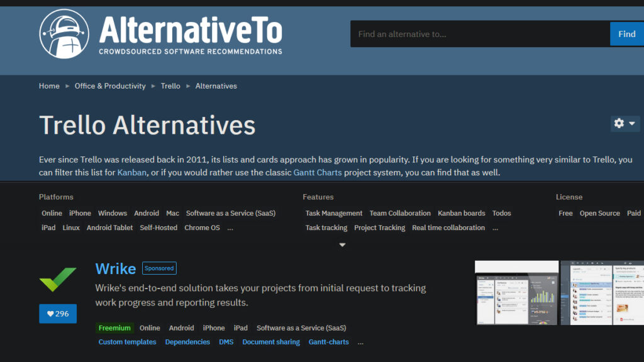
Task: Open the gear settings dropdown
Action: coord(625,123)
